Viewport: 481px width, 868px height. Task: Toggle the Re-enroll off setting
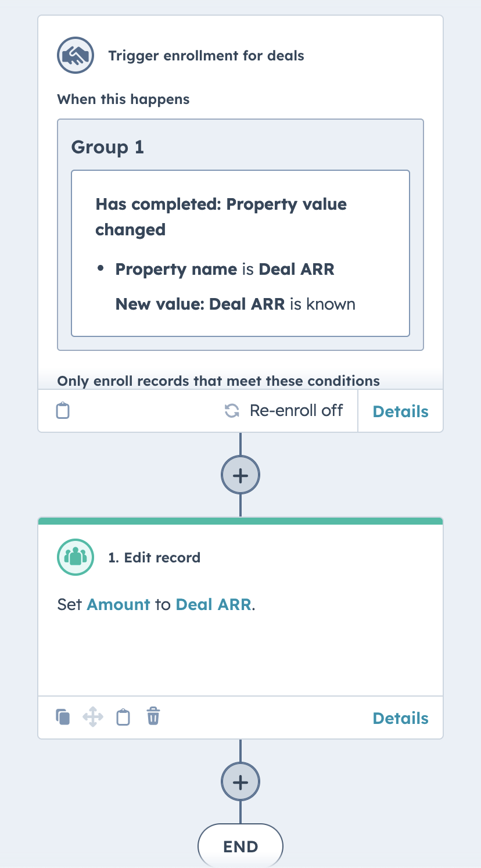[x=296, y=411]
